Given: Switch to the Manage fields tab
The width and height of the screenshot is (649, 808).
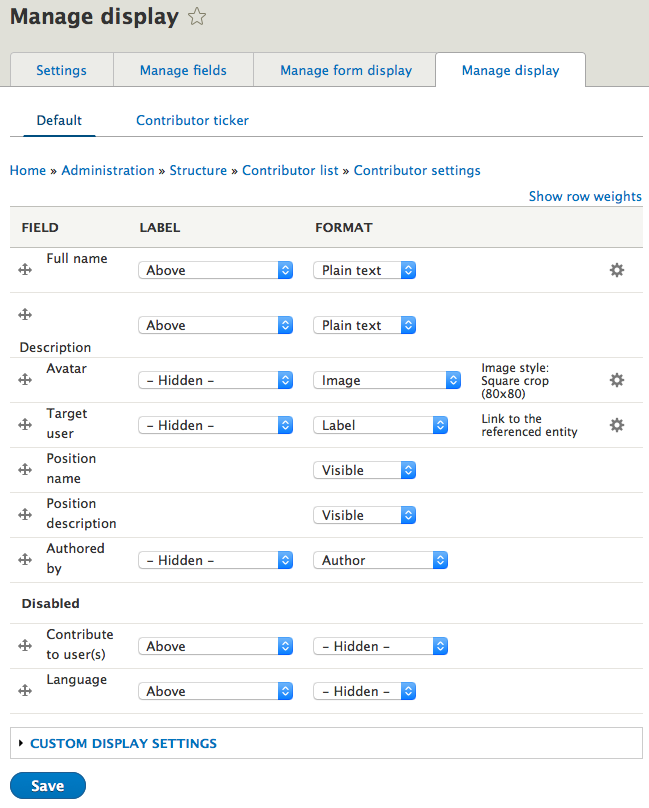Looking at the screenshot, I should tap(183, 71).
